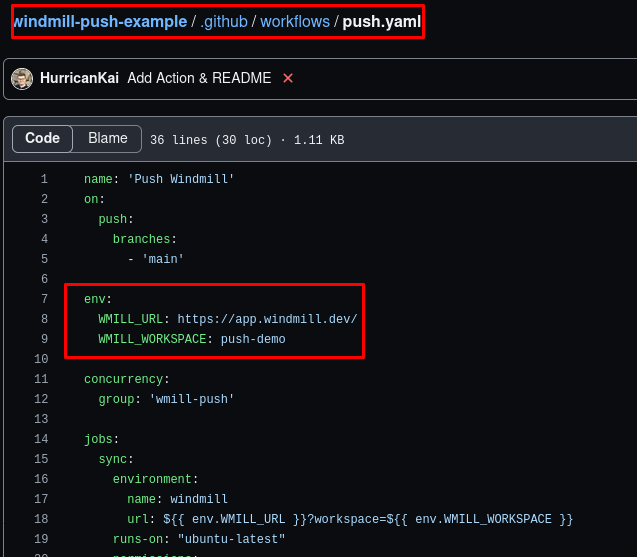Screen dimensions: 637x557
Task: Open the workflows folder breadcrumb
Action: (295, 22)
